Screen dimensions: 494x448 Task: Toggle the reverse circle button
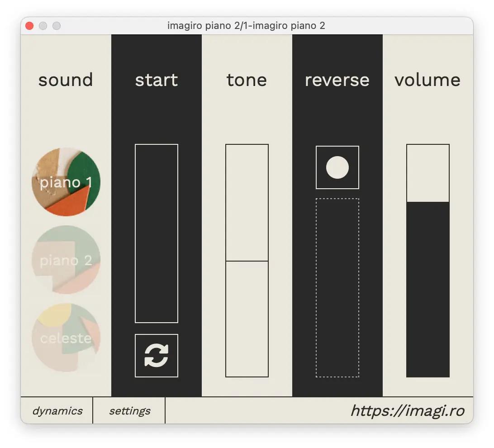[x=337, y=167]
